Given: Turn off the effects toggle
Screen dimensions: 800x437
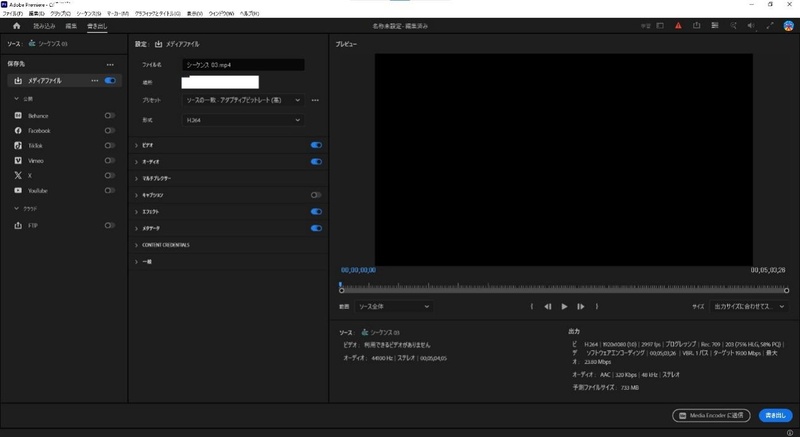Looking at the screenshot, I should (316, 212).
